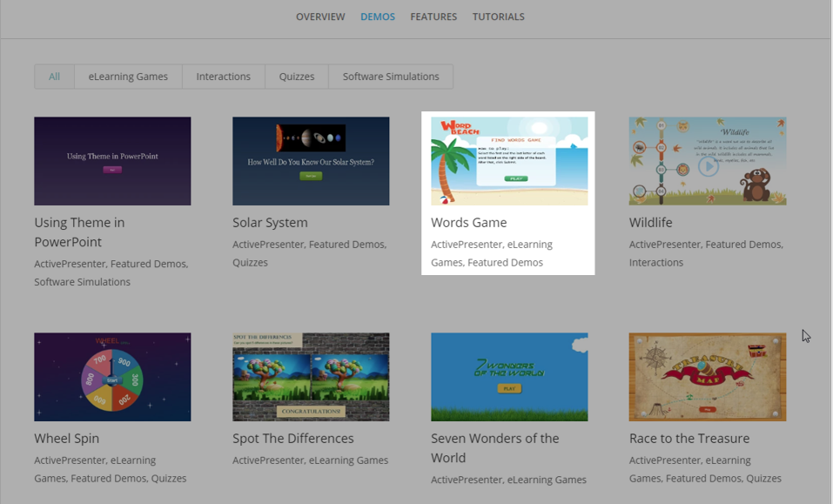
Task: Open Race to the Treasure title link
Action: pos(689,438)
